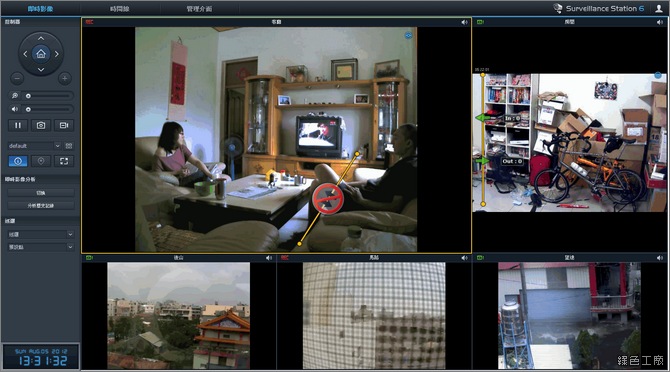The height and width of the screenshot is (372, 670).
Task: Zoom out with the minus button
Action: [x=17, y=78]
